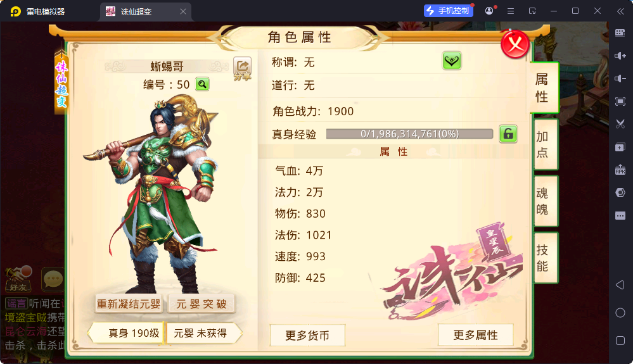Click the 重新凝结元婴 button
The image size is (633, 364).
coord(129,304)
